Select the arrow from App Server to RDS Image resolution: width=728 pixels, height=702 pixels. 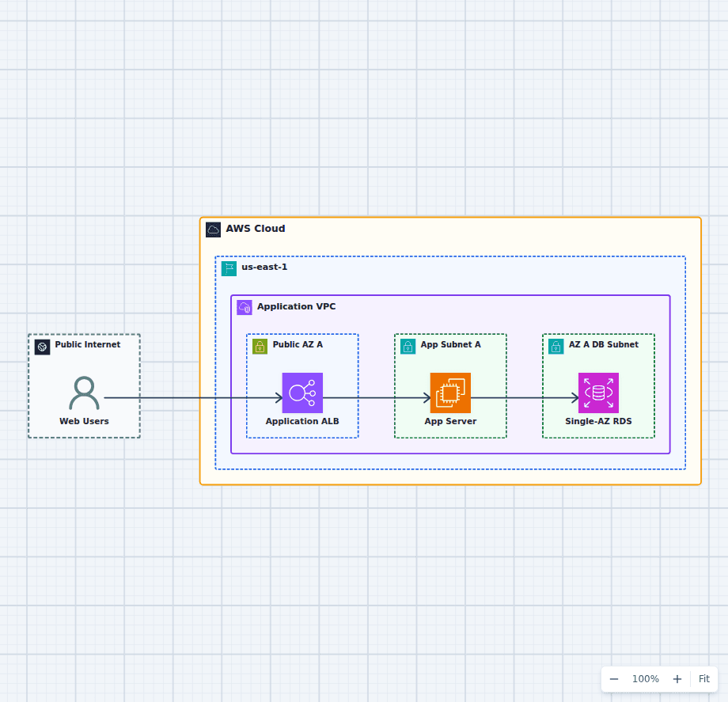point(525,398)
